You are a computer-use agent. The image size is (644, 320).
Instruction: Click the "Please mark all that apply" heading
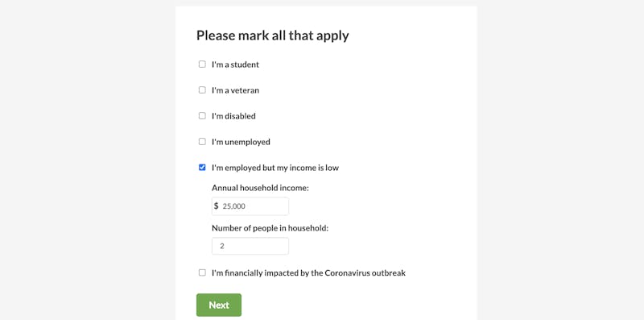(x=273, y=35)
